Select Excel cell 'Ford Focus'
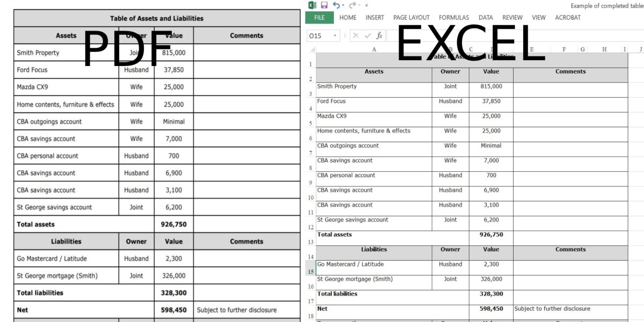Screen dimensions: 644x322 point(374,105)
